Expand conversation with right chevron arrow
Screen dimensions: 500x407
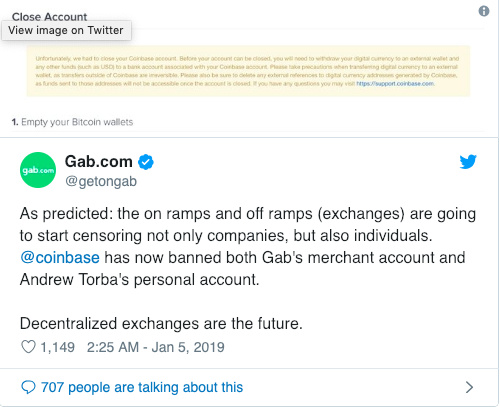(469, 387)
